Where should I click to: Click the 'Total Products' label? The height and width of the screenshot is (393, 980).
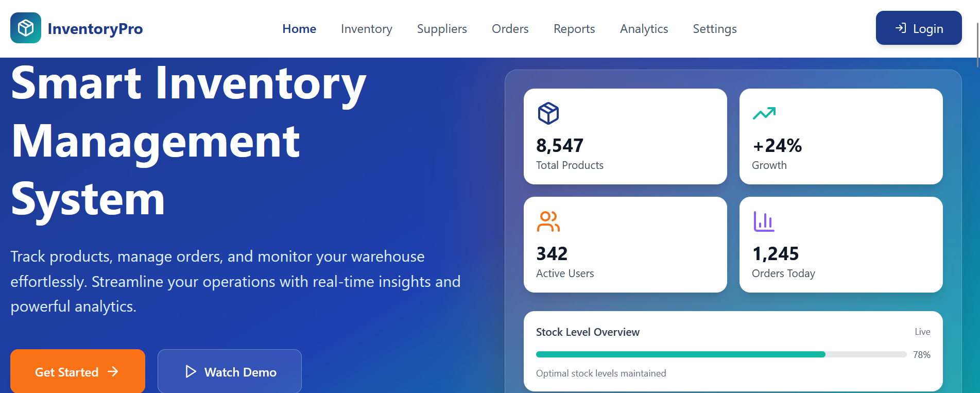570,165
